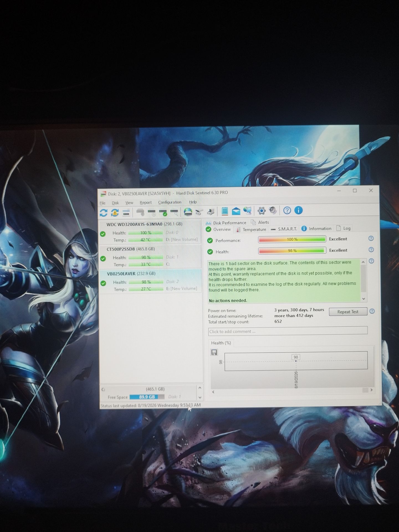Switch to the Information tab
This screenshot has height=532, width=399.
pyautogui.click(x=316, y=229)
